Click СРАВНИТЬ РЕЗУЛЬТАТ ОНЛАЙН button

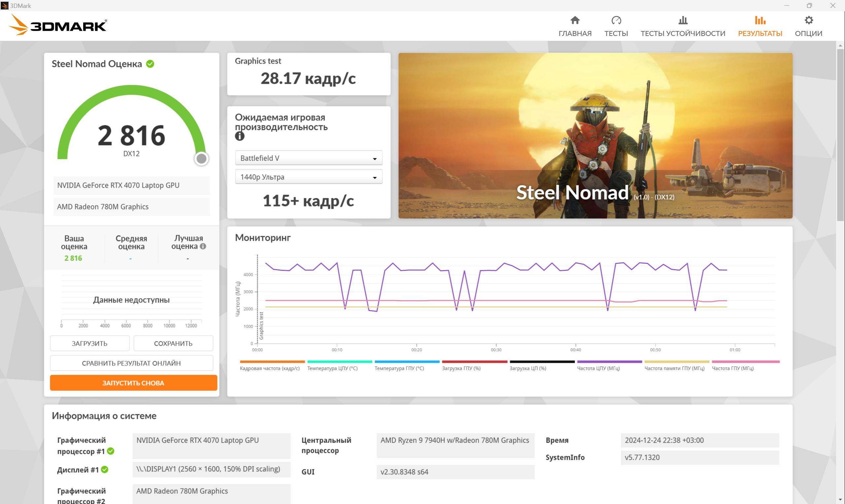click(x=131, y=363)
